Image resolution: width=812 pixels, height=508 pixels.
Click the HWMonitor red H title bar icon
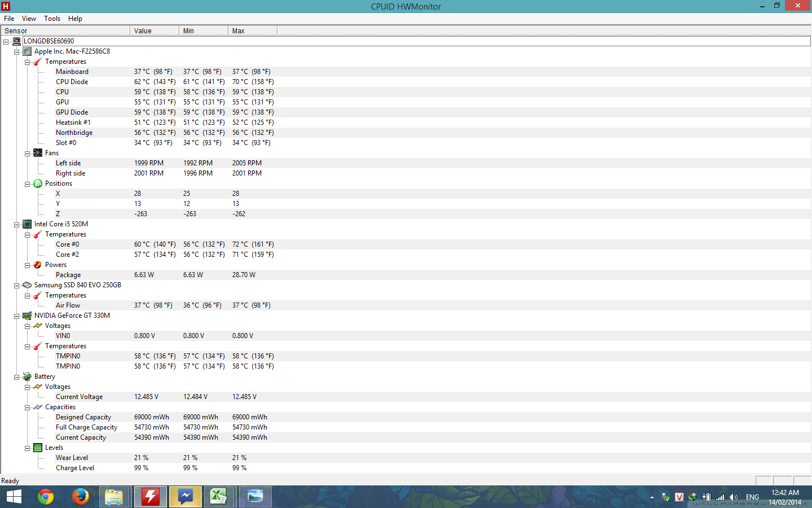pyautogui.click(x=6, y=6)
